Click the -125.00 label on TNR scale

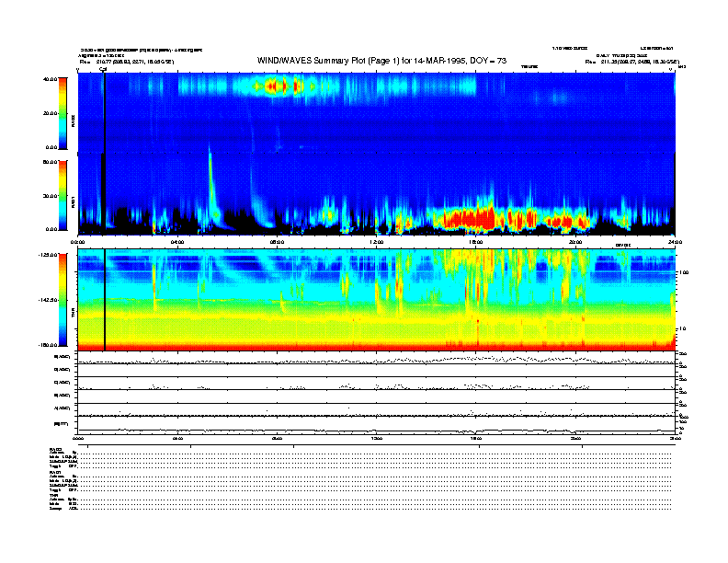tap(48, 255)
